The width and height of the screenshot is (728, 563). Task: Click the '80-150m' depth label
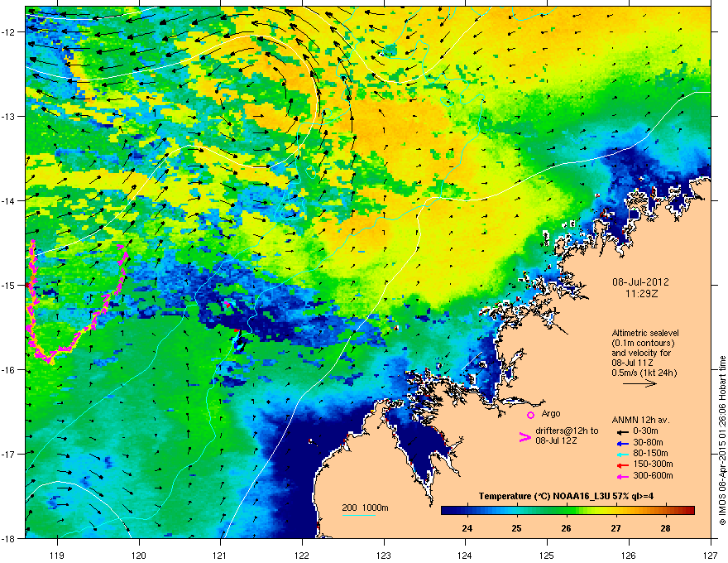(x=650, y=453)
